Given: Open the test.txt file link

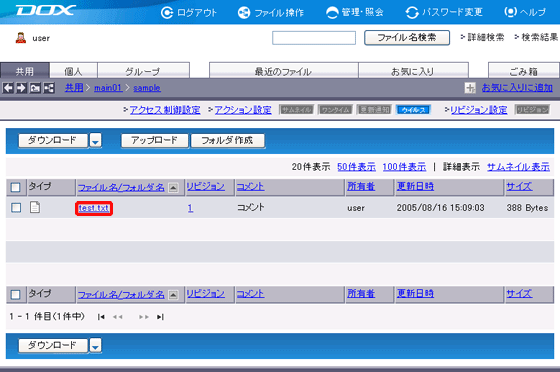Looking at the screenshot, I should [x=94, y=208].
